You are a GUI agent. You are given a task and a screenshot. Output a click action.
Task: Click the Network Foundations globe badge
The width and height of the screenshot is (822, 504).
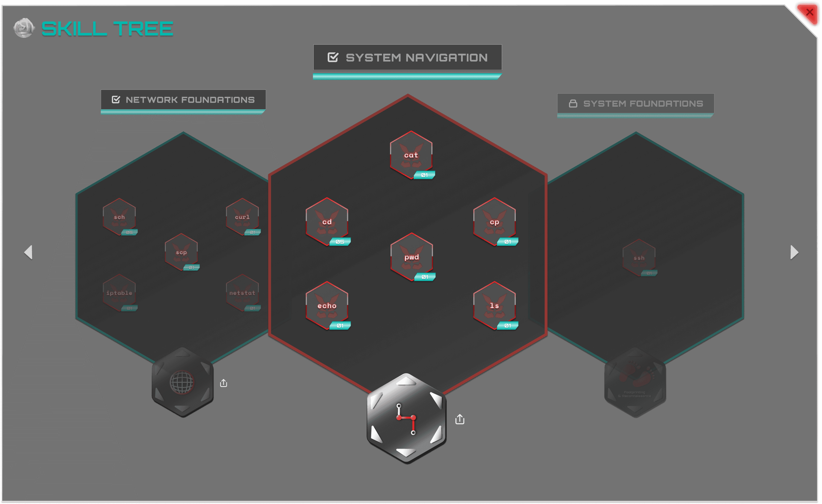pyautogui.click(x=182, y=382)
